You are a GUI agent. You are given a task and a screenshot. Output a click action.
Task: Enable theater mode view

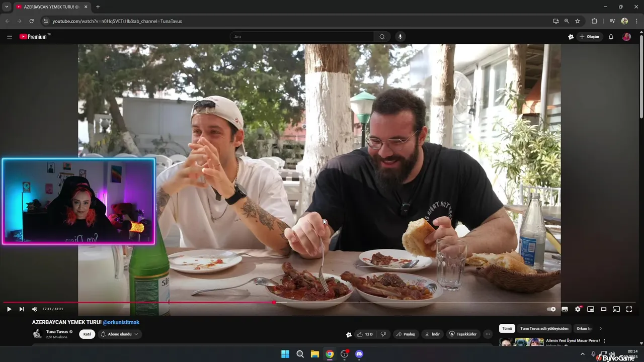point(604,309)
